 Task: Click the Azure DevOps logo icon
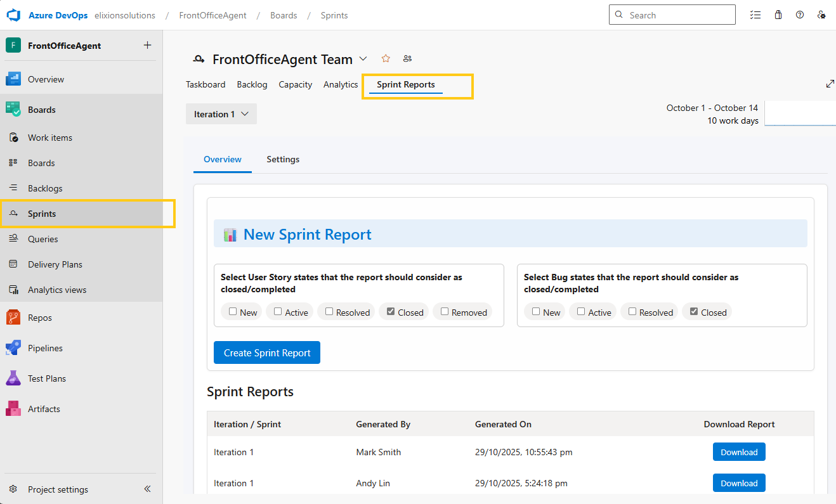coord(14,15)
